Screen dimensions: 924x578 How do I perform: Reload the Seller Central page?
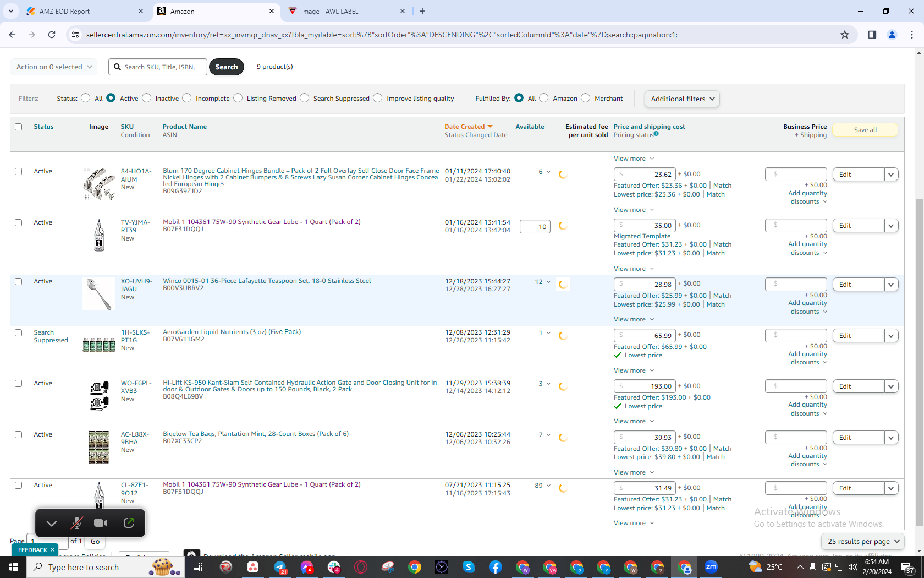(x=52, y=35)
